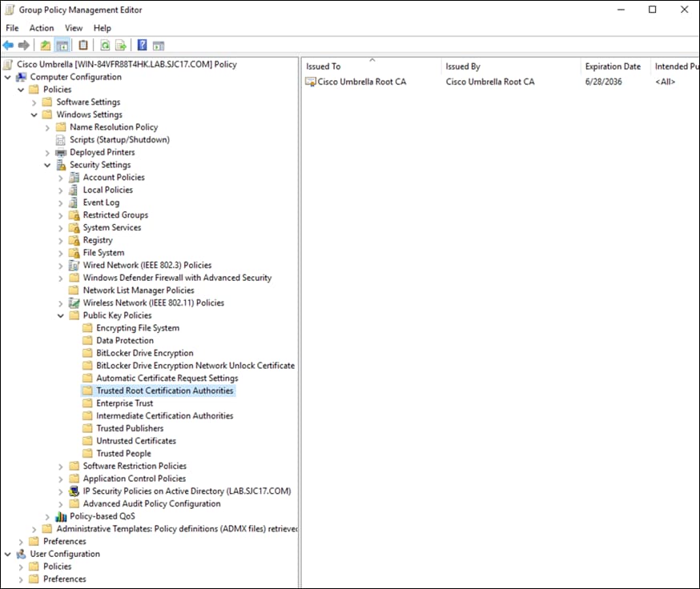The width and height of the screenshot is (700, 589).
Task: Select BitLocker Drive Encryption folder
Action: coord(145,353)
